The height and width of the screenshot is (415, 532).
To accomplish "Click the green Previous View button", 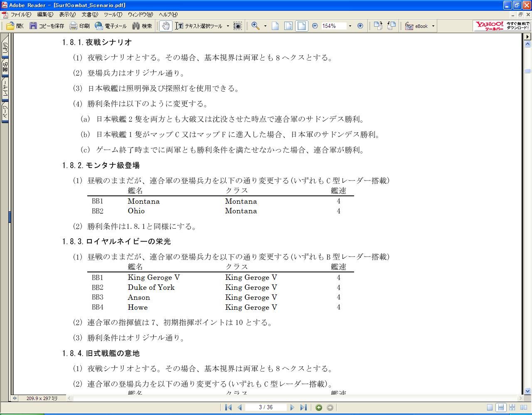I will [319, 408].
